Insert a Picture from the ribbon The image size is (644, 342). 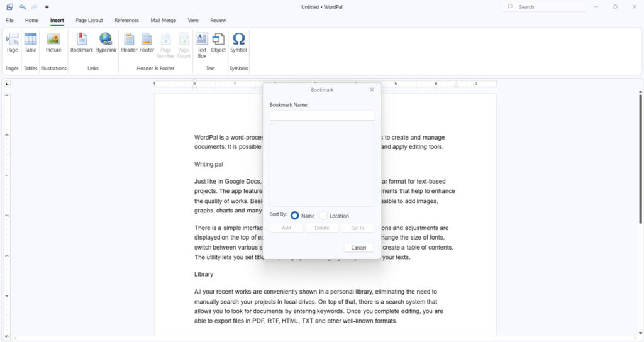[x=53, y=43]
